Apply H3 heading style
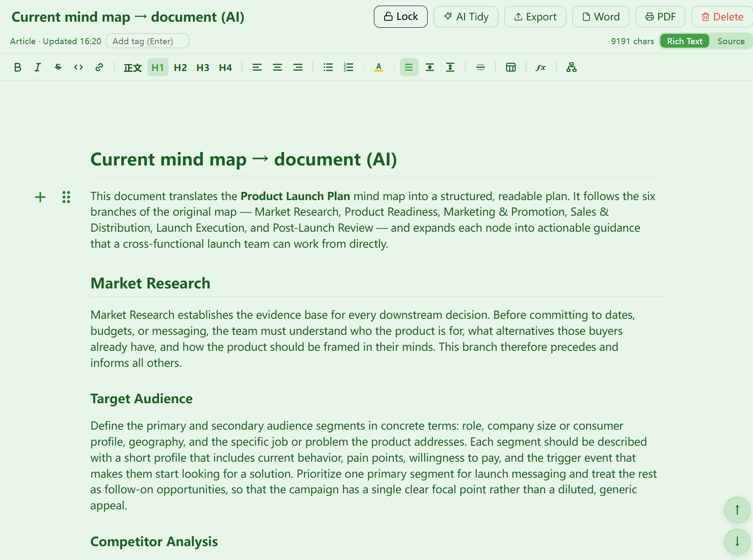Viewport: 753px width, 560px height. coord(203,68)
